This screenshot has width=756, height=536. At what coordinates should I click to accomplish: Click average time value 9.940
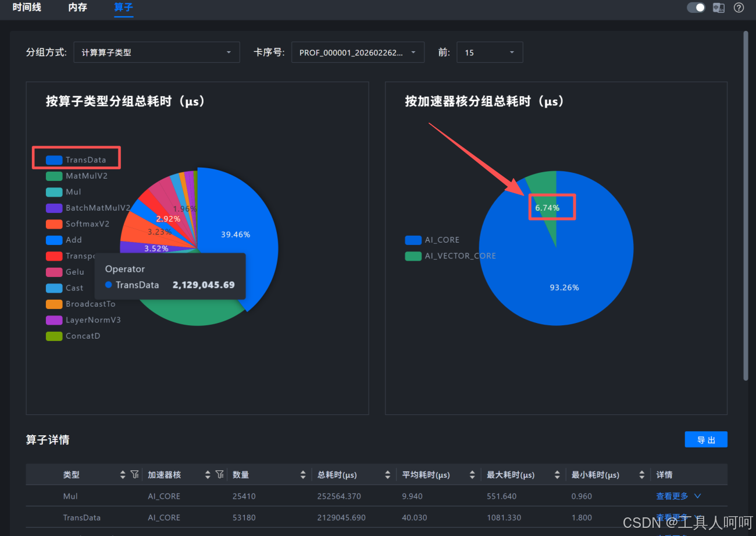pos(412,496)
